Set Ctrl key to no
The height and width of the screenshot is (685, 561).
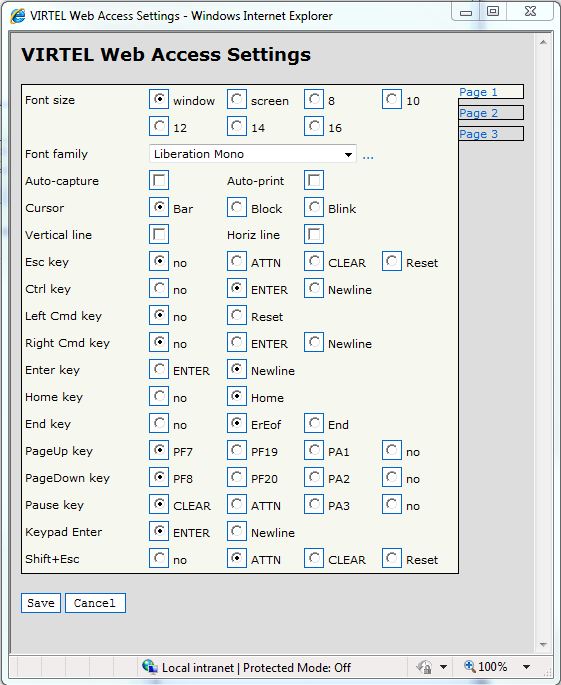tap(159, 288)
